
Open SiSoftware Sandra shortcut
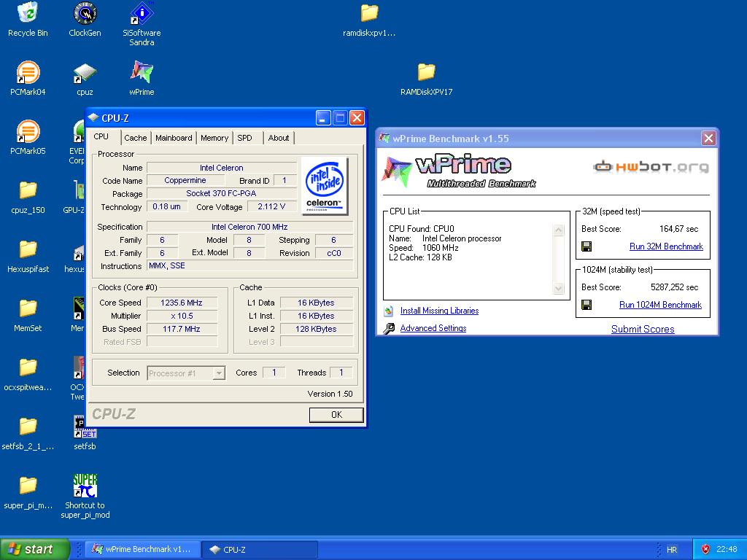142,24
